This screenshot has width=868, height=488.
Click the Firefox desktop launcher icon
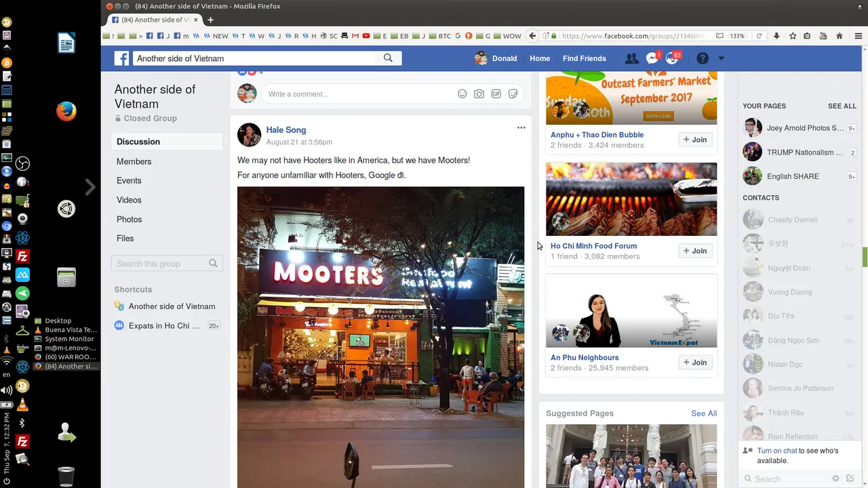tap(66, 111)
